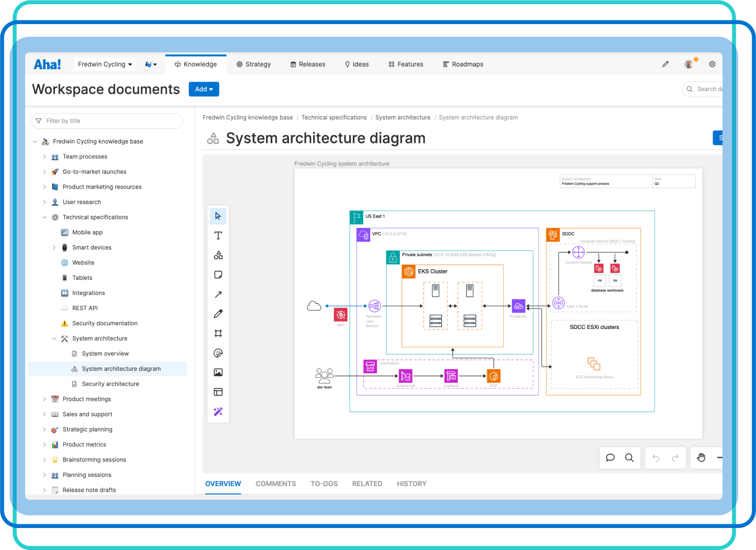Click the Aha! logo
The image size is (756, 550).
click(x=47, y=64)
